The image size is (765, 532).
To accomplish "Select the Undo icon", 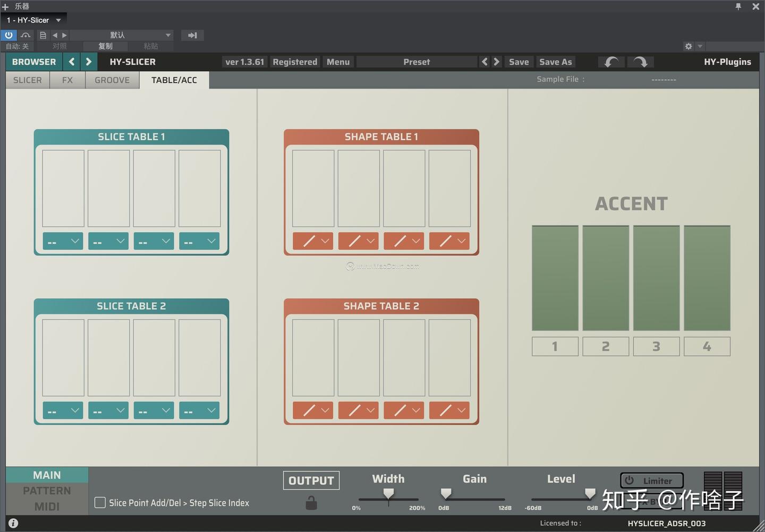I will click(x=611, y=62).
